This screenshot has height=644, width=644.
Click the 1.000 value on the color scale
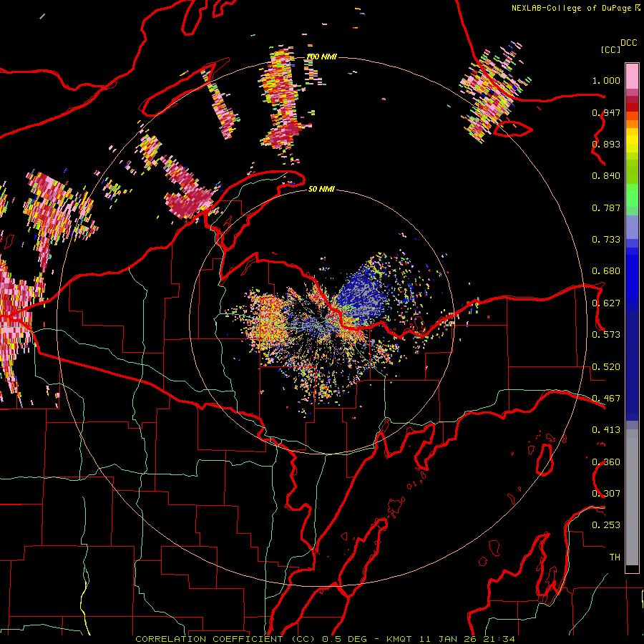pyautogui.click(x=606, y=80)
